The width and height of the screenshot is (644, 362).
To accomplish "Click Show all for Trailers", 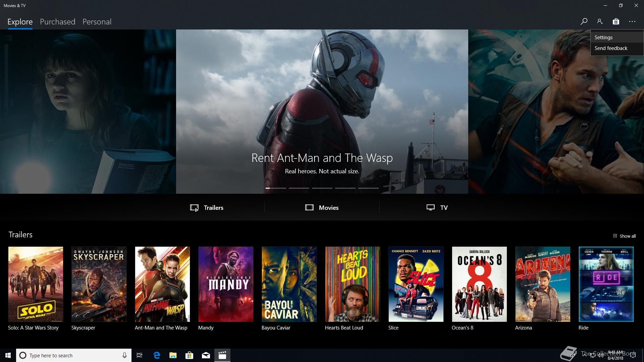I will click(x=624, y=236).
